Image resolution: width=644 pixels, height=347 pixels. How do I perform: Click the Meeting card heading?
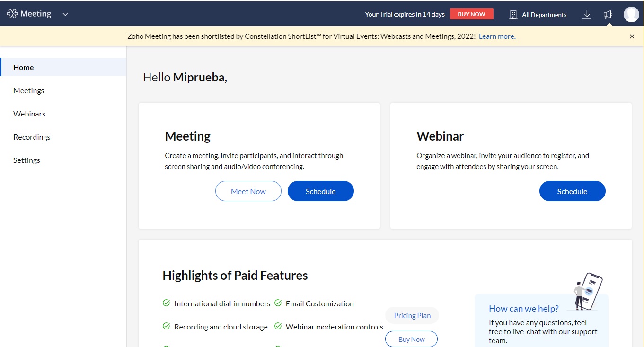point(188,136)
